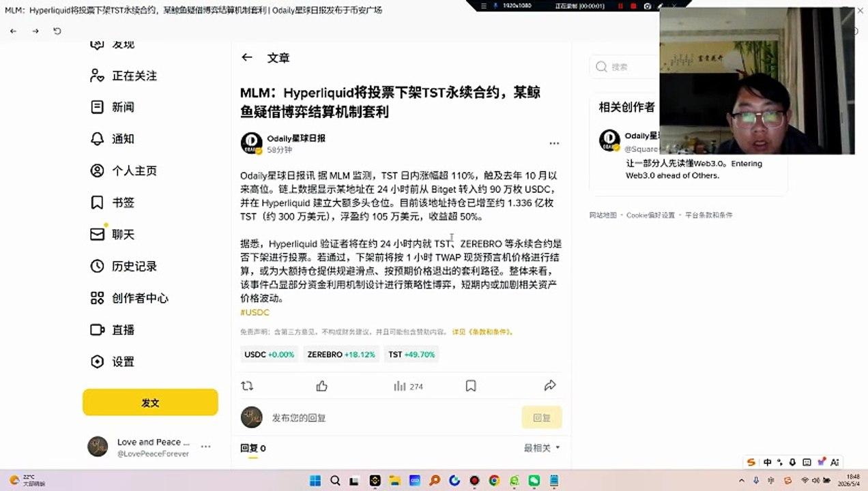The image size is (868, 491).
Task: Reload the page with refresh icon
Action: [57, 31]
